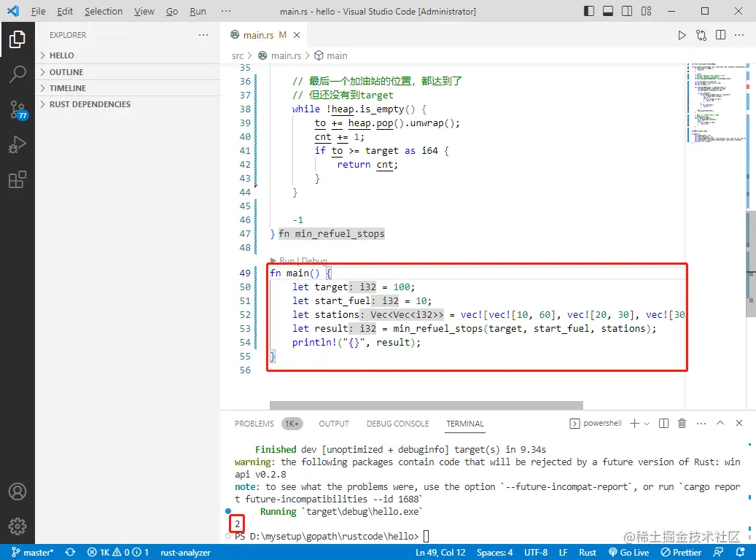The height and width of the screenshot is (560, 756).
Task: Open the Extensions view
Action: pos(17,180)
